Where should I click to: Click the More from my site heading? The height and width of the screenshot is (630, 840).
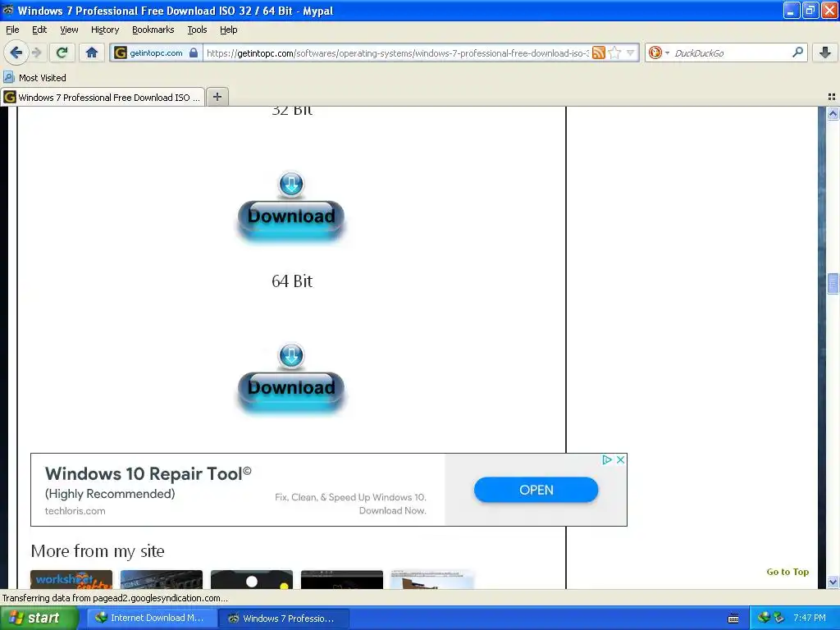[98, 550]
